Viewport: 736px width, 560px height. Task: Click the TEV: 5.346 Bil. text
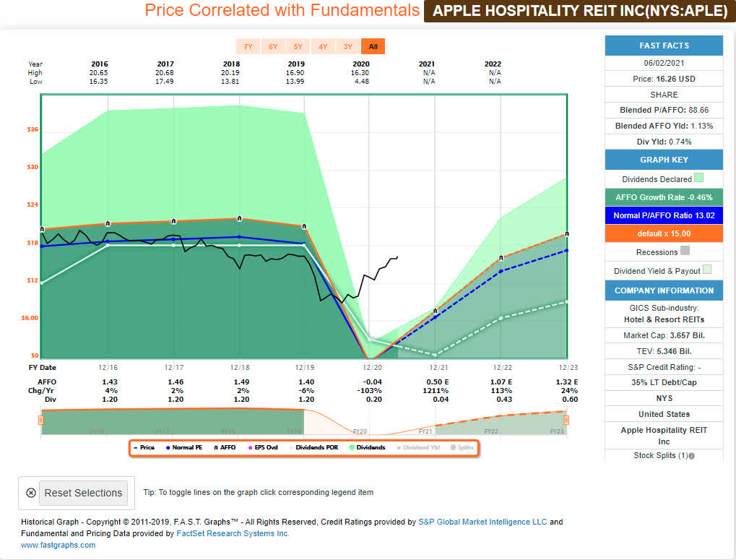664,351
